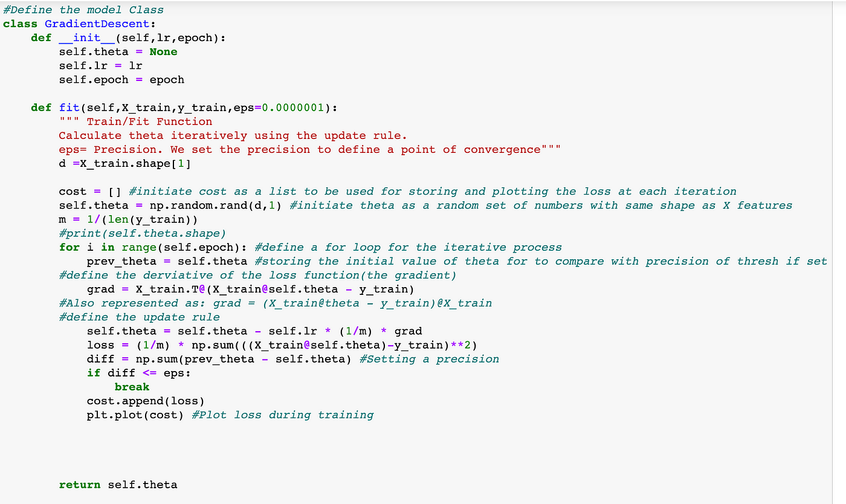Click the '#initiate theta as a random set' comment

[x=541, y=205]
